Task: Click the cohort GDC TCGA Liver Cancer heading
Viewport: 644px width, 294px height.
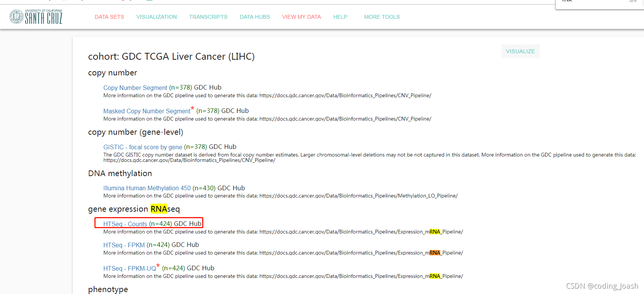Action: tap(171, 57)
